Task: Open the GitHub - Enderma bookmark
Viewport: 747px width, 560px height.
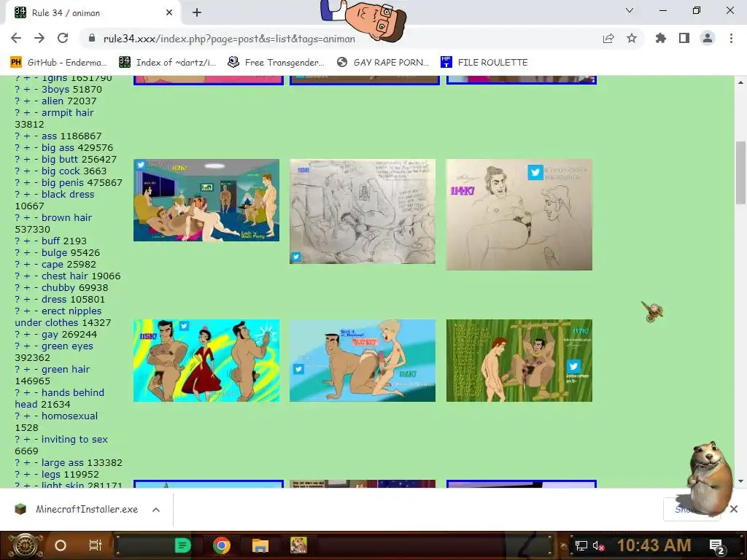Action: click(58, 63)
